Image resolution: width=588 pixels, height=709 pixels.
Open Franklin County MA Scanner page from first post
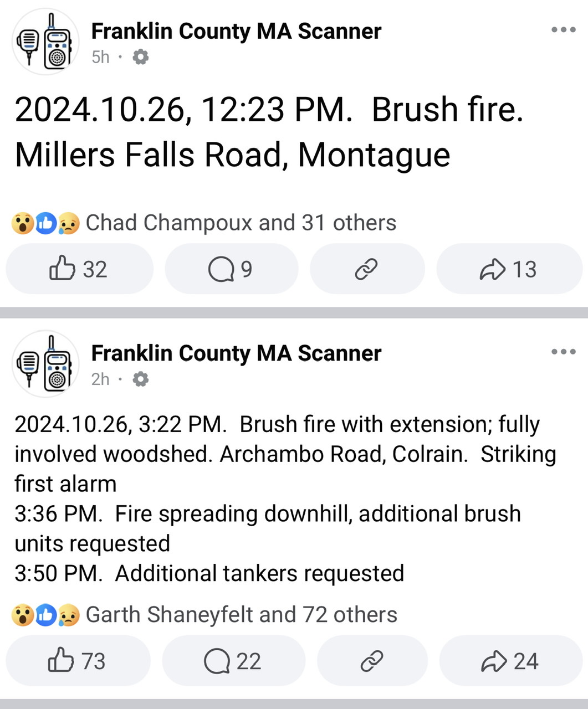point(236,31)
